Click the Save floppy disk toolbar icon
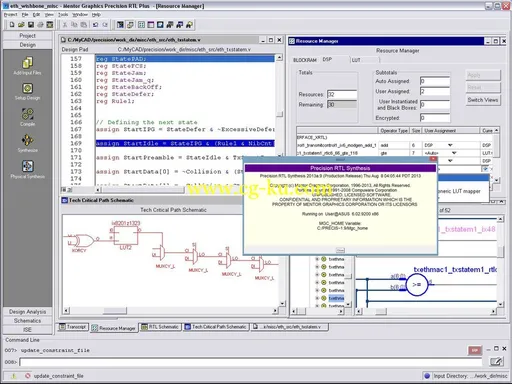Viewport: 512px width, 384px height. tap(31, 25)
